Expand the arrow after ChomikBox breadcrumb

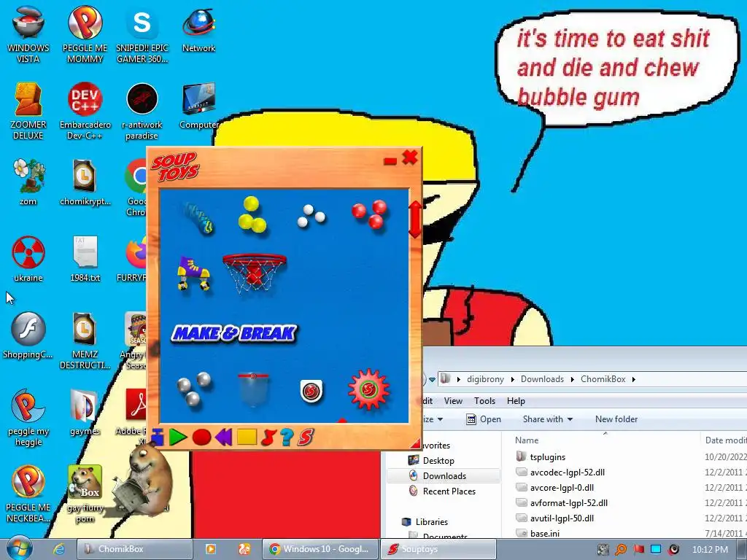(x=634, y=379)
